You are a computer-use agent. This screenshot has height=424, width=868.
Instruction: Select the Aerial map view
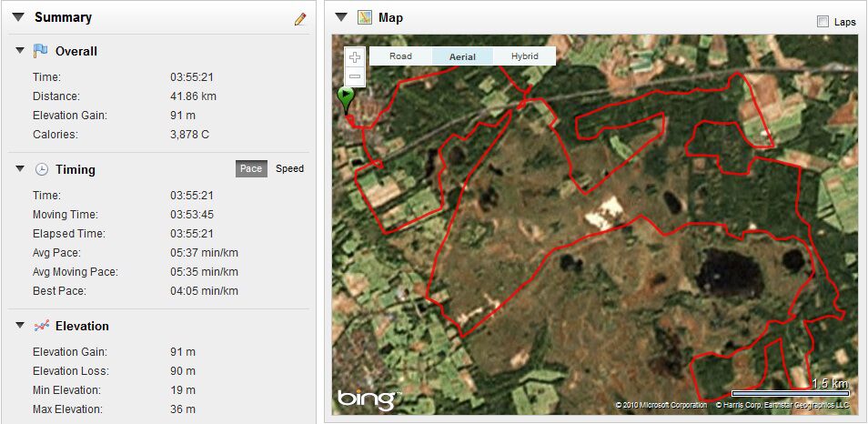[x=462, y=56]
